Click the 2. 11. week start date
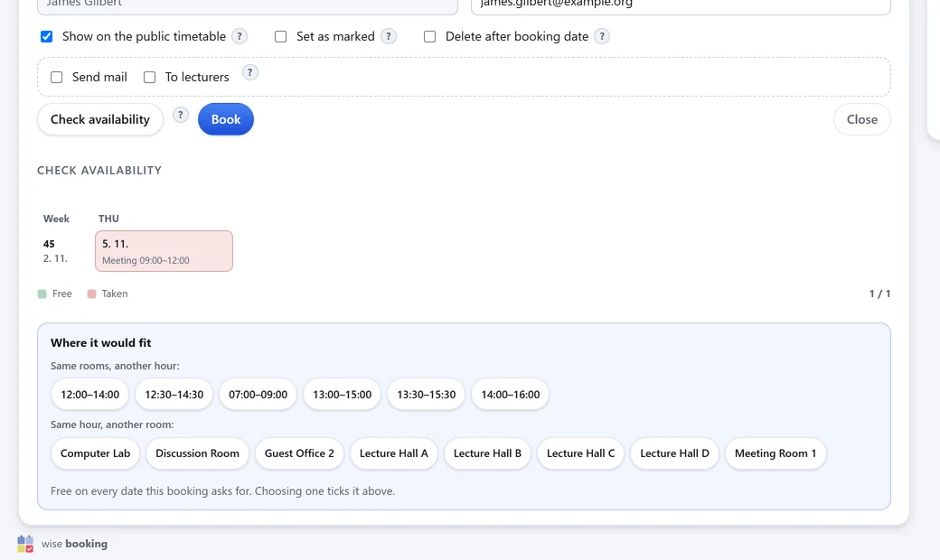 click(55, 258)
